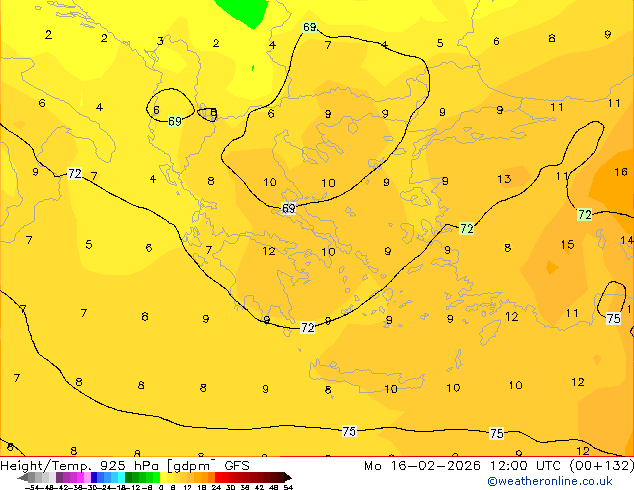Click the gray left arrow end of legend
This screenshot has width=634, height=490.
click(x=23, y=478)
